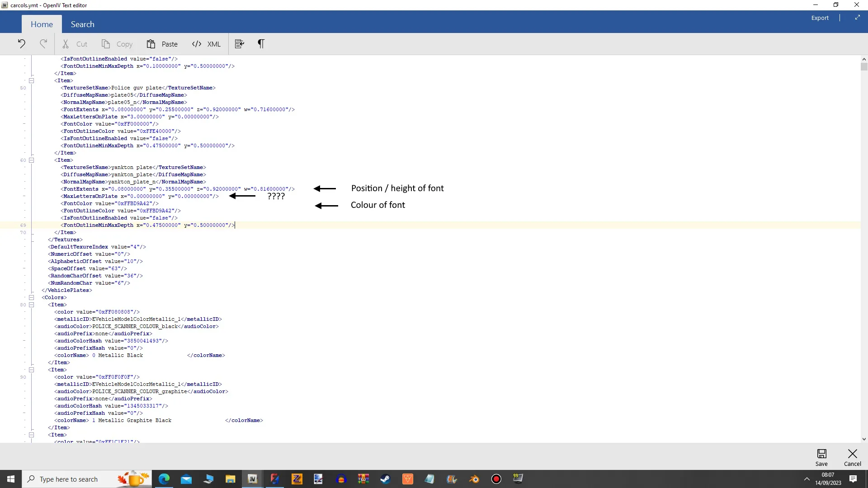Switch to the Search tab
This screenshot has width=868, height=488.
pyautogui.click(x=82, y=24)
